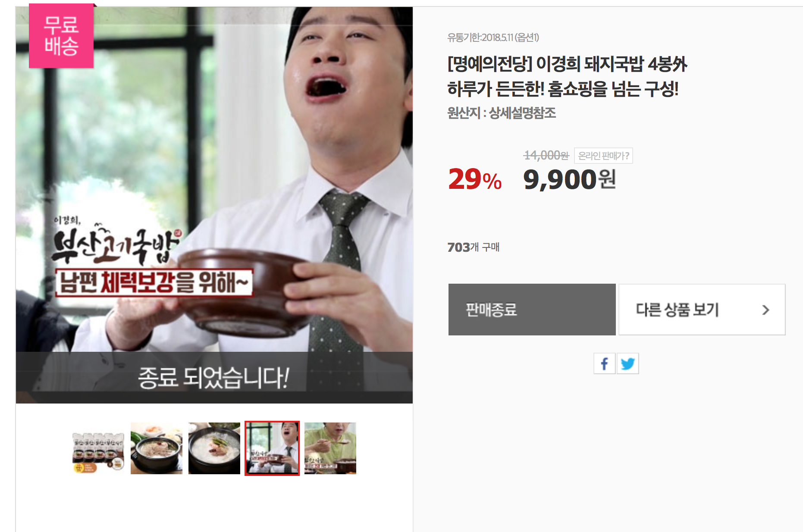
Task: Click the 다른 상품 보기 button
Action: 702,310
